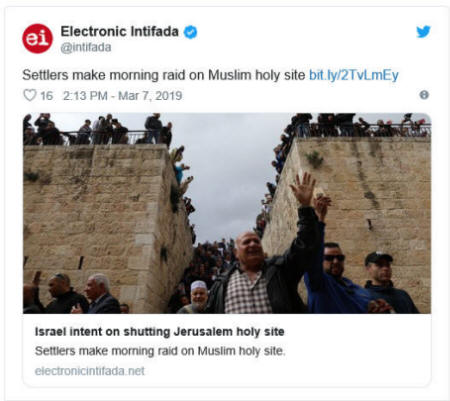Click the raised open hand in the photo

pos(303,188)
